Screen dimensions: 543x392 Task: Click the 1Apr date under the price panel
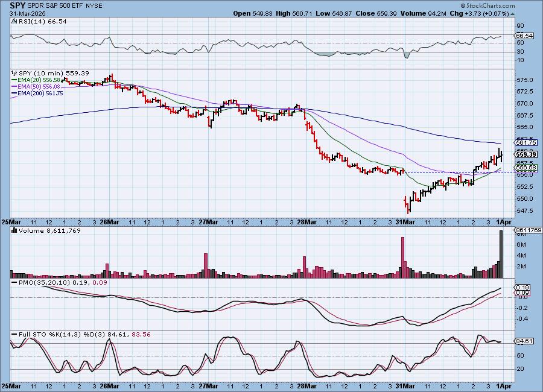[504, 222]
